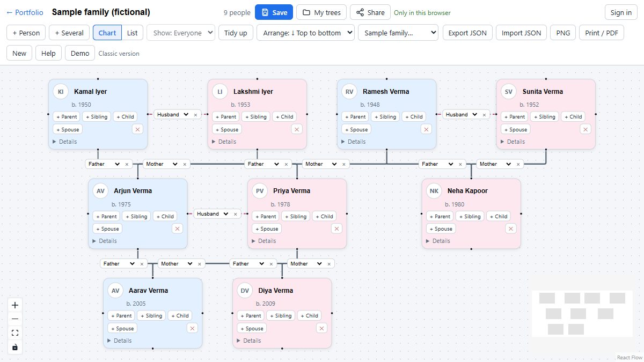Remove Husband link between Ramesh and Sunita
The width and height of the screenshot is (644, 362).
(484, 114)
